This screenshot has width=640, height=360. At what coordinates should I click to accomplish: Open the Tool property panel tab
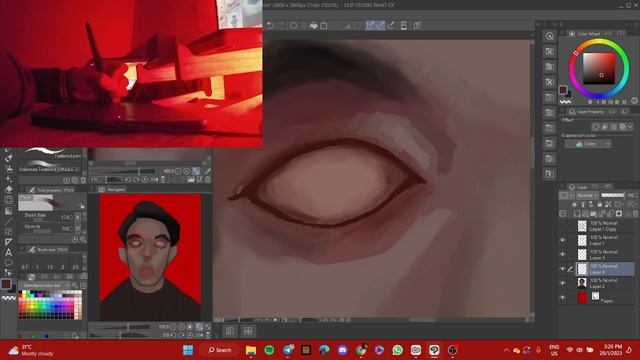[x=51, y=190]
